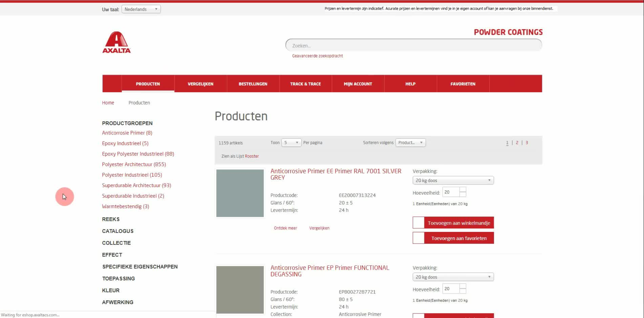644x318 pixels.
Task: Increase quantity for RAL 7001 primer
Action: 463,190
